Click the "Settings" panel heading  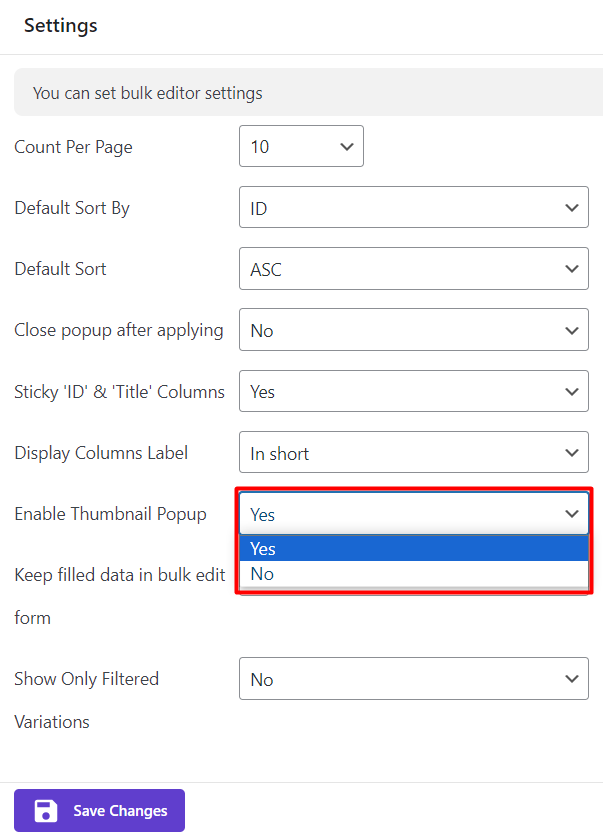61,26
